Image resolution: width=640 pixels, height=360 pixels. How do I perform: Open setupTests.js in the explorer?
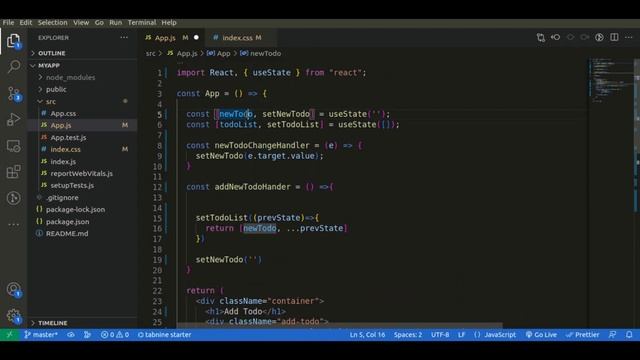coord(82,185)
